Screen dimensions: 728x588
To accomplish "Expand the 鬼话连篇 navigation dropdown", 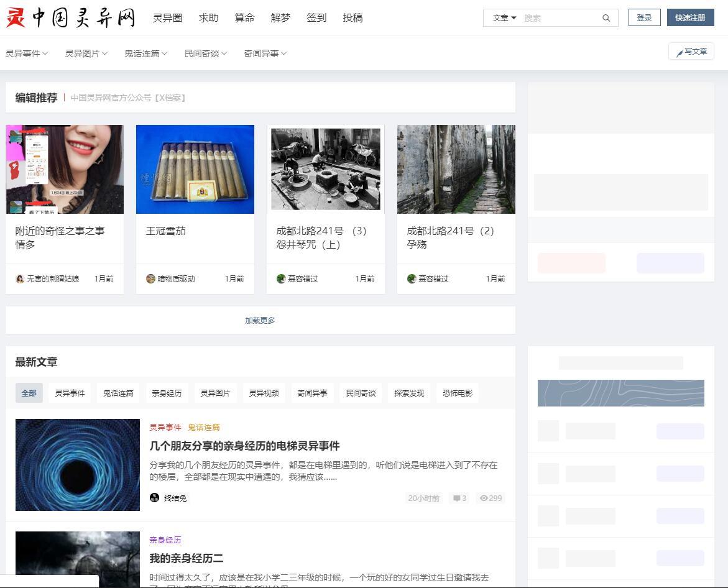I will point(145,53).
